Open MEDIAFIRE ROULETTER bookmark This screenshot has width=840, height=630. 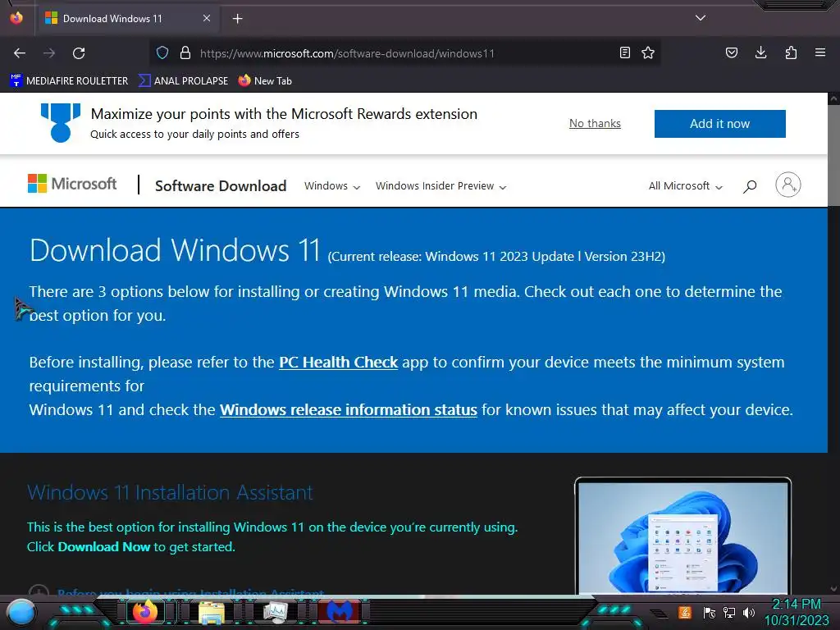(x=69, y=81)
